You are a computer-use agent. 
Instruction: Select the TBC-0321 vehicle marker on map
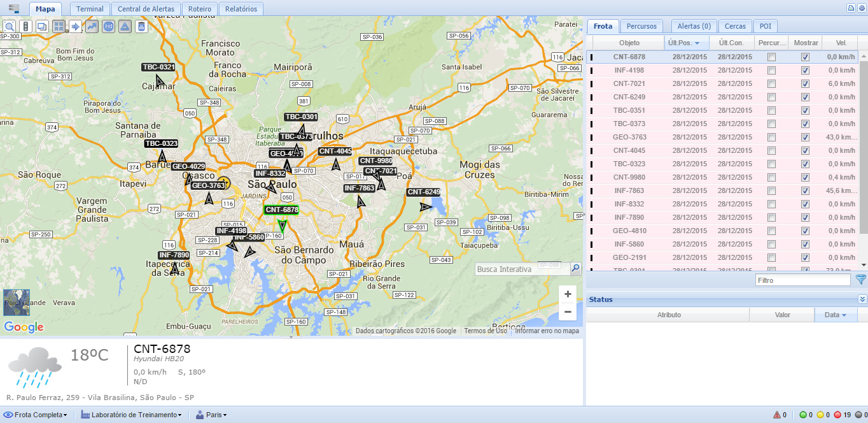158,67
